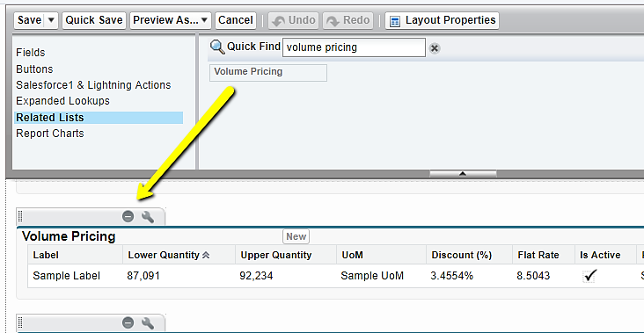Viewport: 644px width, 333px height.
Task: Select Fields in the palette list
Action: [x=31, y=53]
